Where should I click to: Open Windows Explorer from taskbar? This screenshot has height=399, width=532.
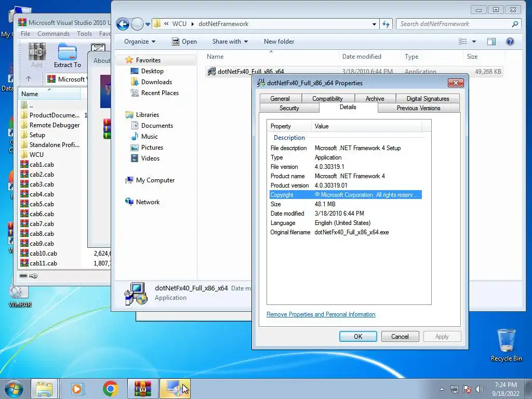pyautogui.click(x=45, y=389)
